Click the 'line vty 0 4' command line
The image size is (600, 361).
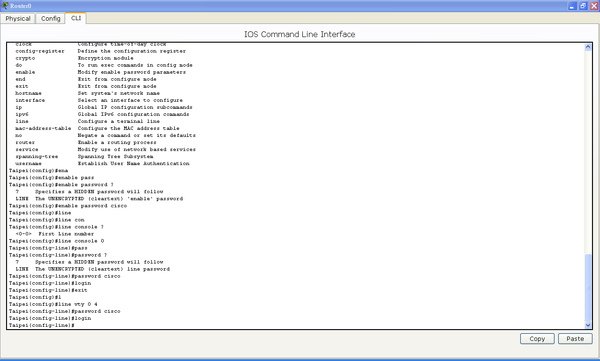tap(53, 304)
